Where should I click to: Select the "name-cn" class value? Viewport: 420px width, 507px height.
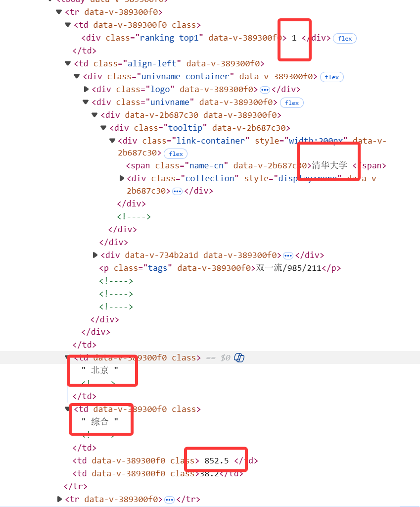(x=206, y=165)
